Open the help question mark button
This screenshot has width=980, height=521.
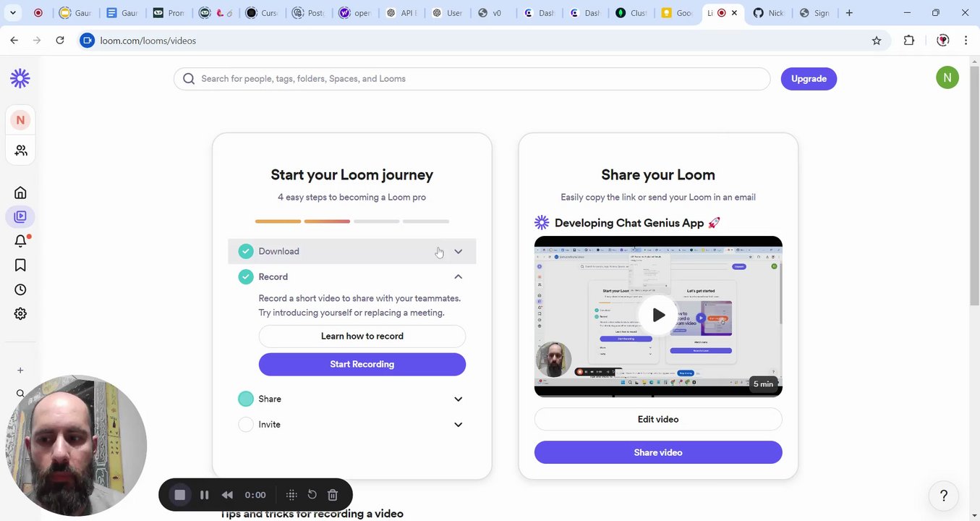(x=943, y=496)
